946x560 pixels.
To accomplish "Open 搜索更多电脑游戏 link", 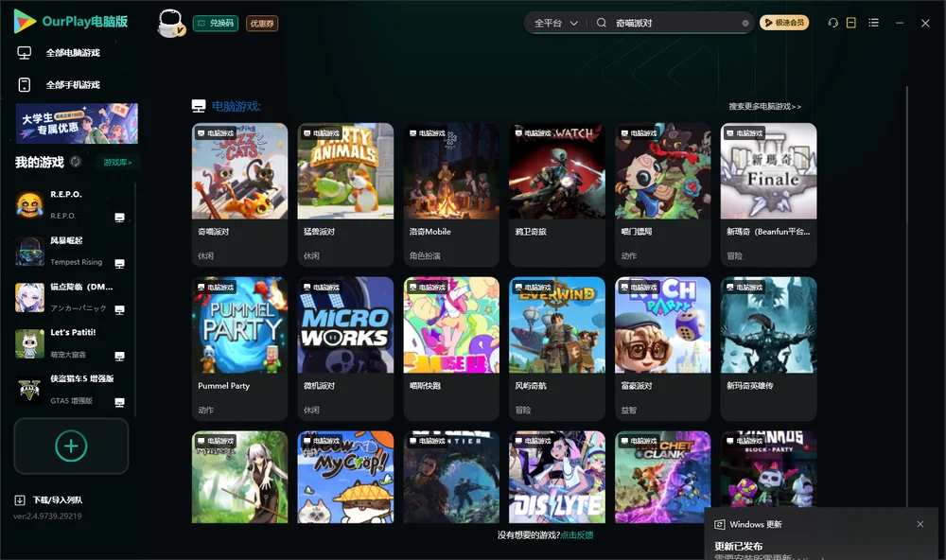I will (764, 106).
